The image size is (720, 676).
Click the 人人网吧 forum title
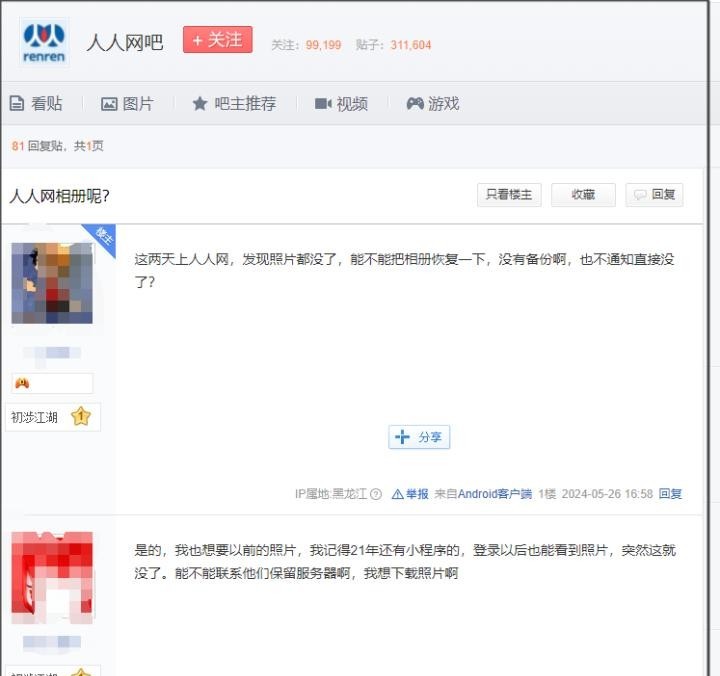(125, 42)
